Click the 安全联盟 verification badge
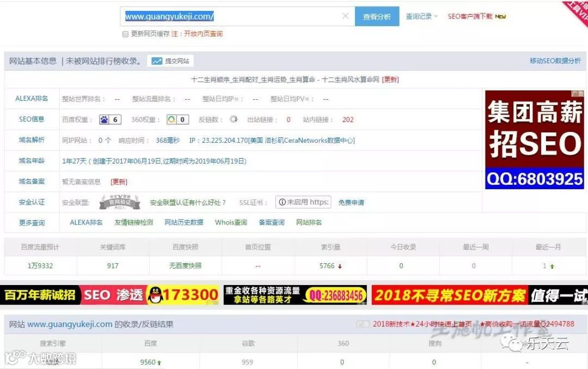 click(x=120, y=202)
